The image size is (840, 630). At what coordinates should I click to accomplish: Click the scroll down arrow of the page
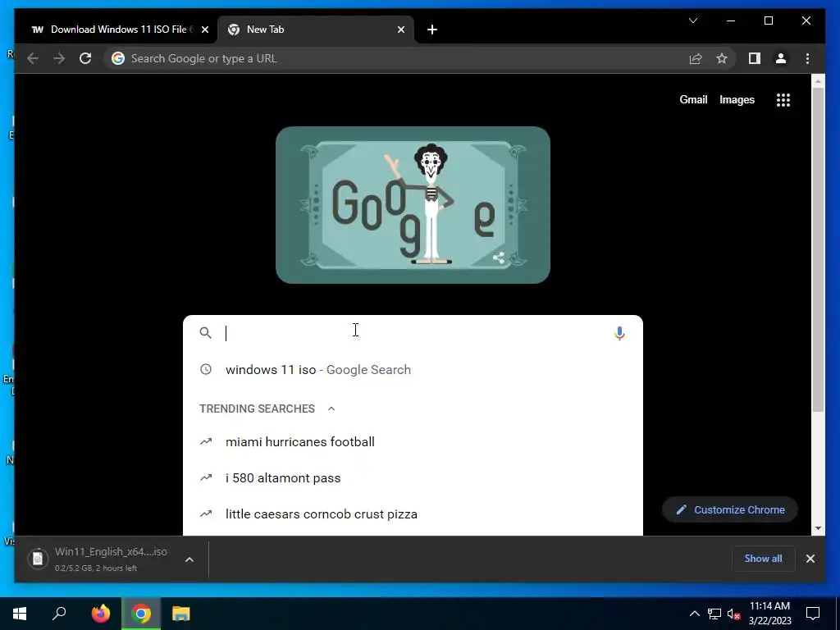(x=818, y=528)
